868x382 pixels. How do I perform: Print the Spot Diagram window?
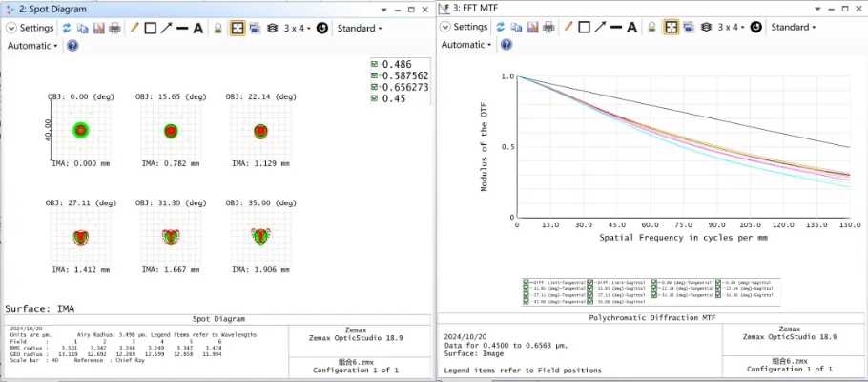(x=114, y=28)
